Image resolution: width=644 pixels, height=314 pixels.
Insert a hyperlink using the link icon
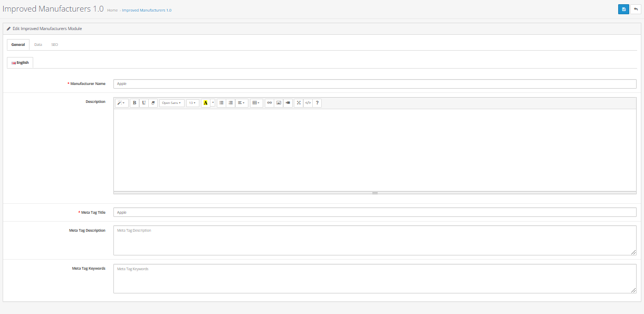click(270, 103)
